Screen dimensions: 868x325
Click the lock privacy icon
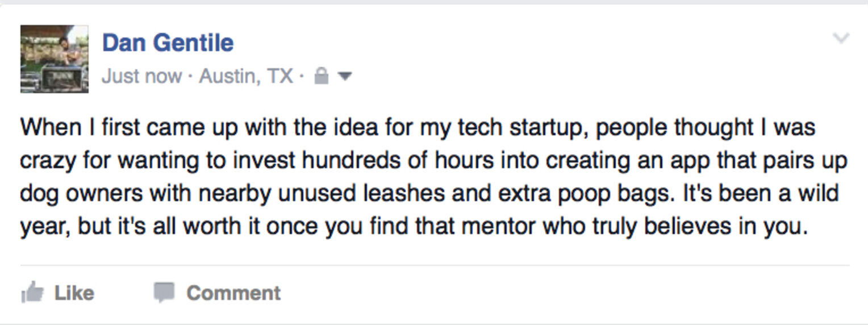coord(321,76)
